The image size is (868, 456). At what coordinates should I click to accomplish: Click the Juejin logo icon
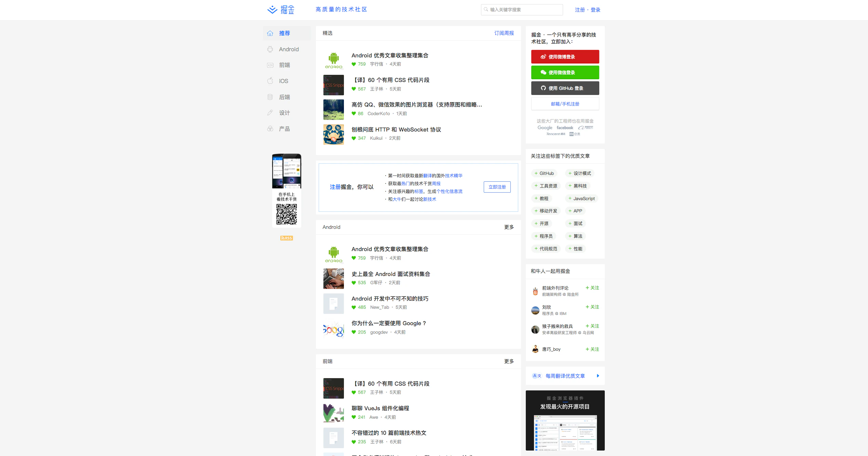pyautogui.click(x=272, y=10)
